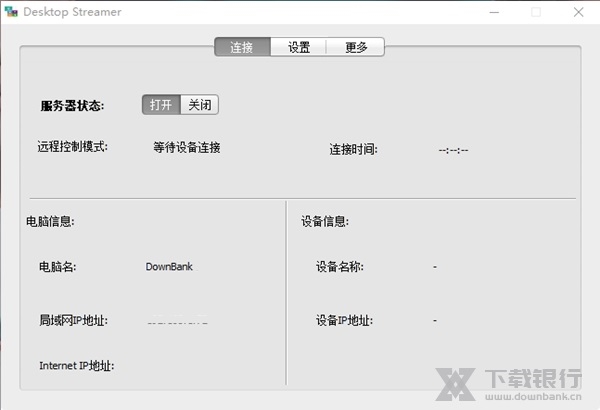
Task: Click the Desktop Streamer app icon
Action: tap(11, 12)
